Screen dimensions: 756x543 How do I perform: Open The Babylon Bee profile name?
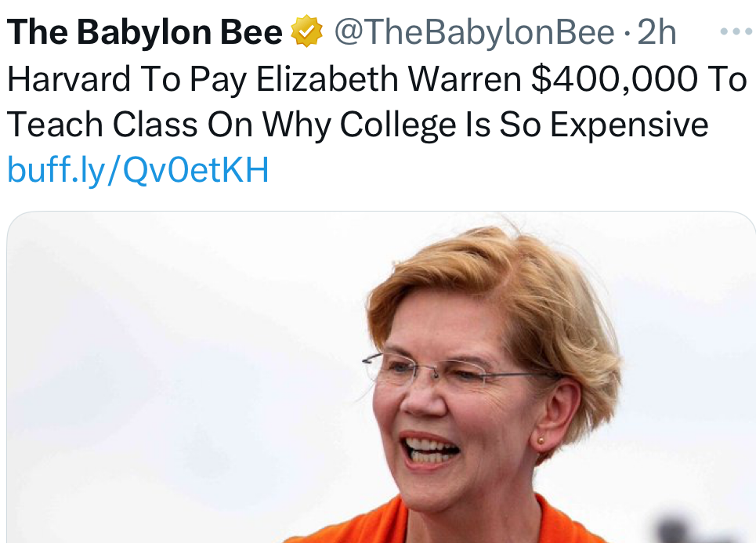click(x=145, y=33)
